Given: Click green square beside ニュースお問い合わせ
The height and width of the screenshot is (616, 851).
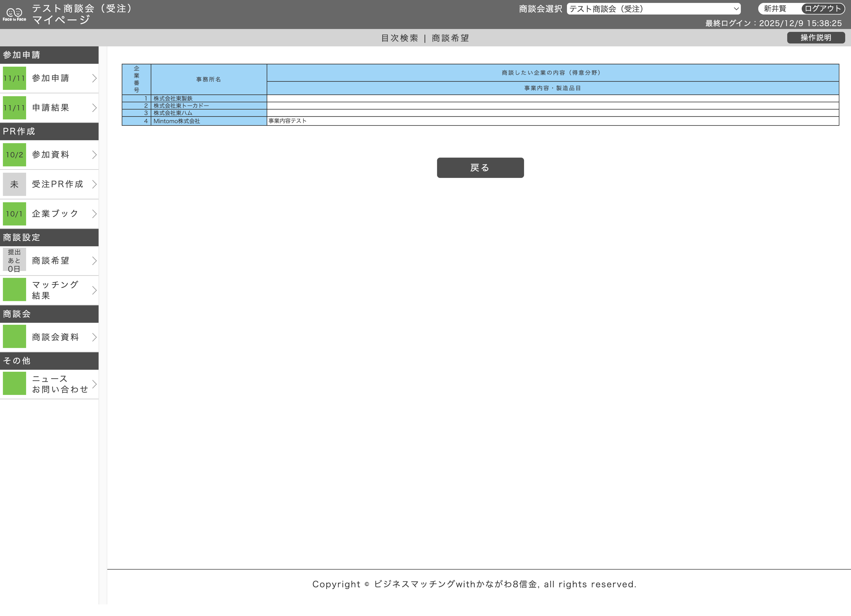Looking at the screenshot, I should coord(14,383).
